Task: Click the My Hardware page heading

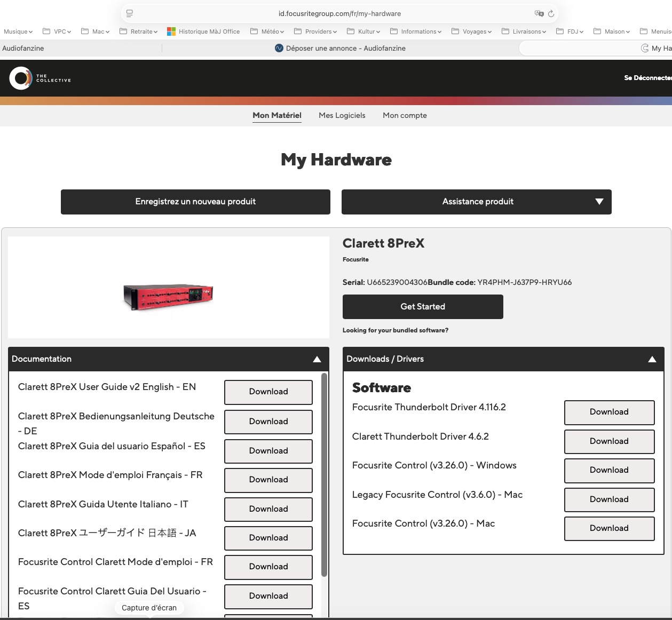Action: point(336,160)
